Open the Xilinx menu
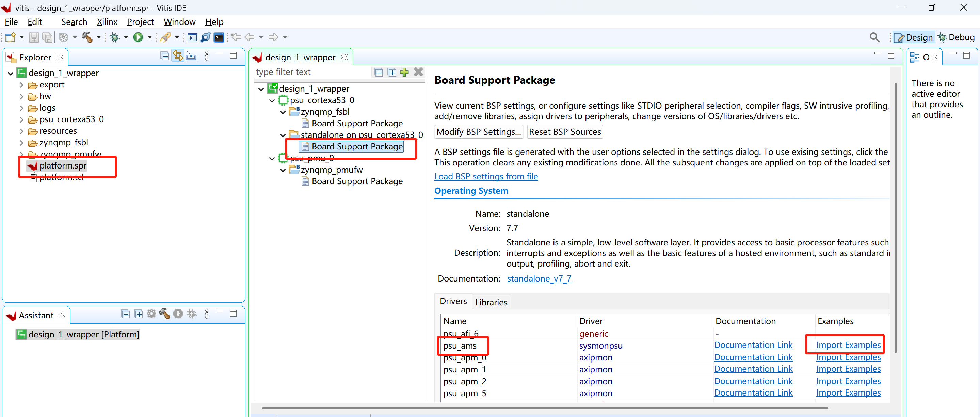This screenshot has height=417, width=980. click(x=107, y=22)
